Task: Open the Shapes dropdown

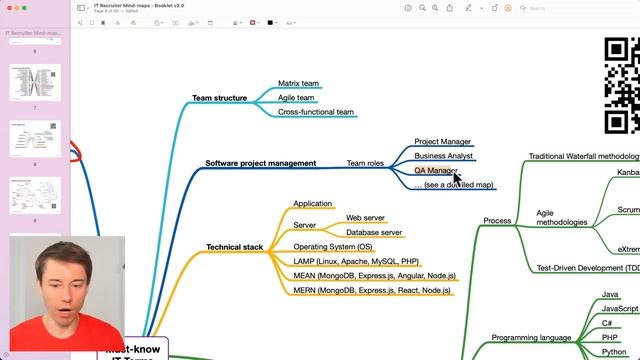Action: 159,23
